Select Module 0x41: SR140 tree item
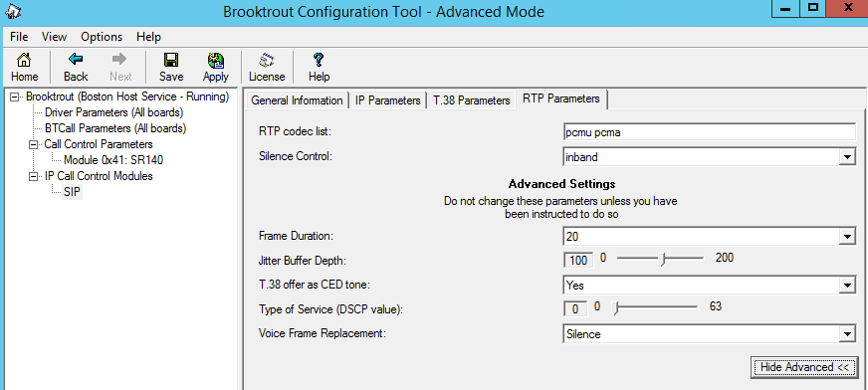 tap(113, 160)
